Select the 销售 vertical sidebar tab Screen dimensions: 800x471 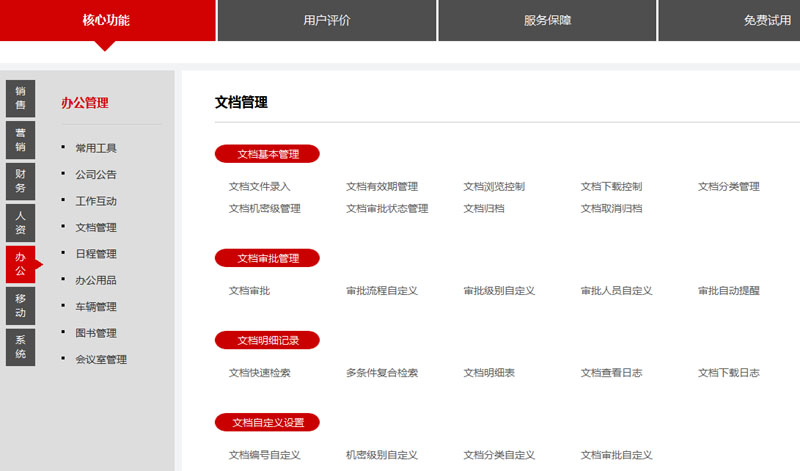[x=20, y=98]
